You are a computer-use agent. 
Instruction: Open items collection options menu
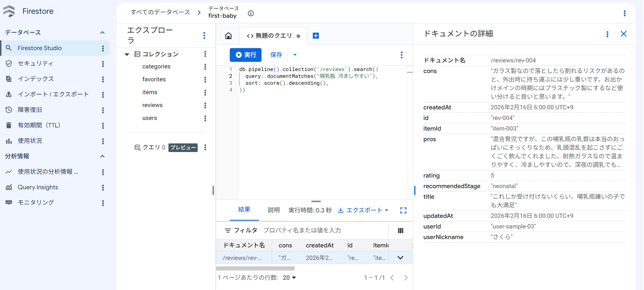point(205,92)
